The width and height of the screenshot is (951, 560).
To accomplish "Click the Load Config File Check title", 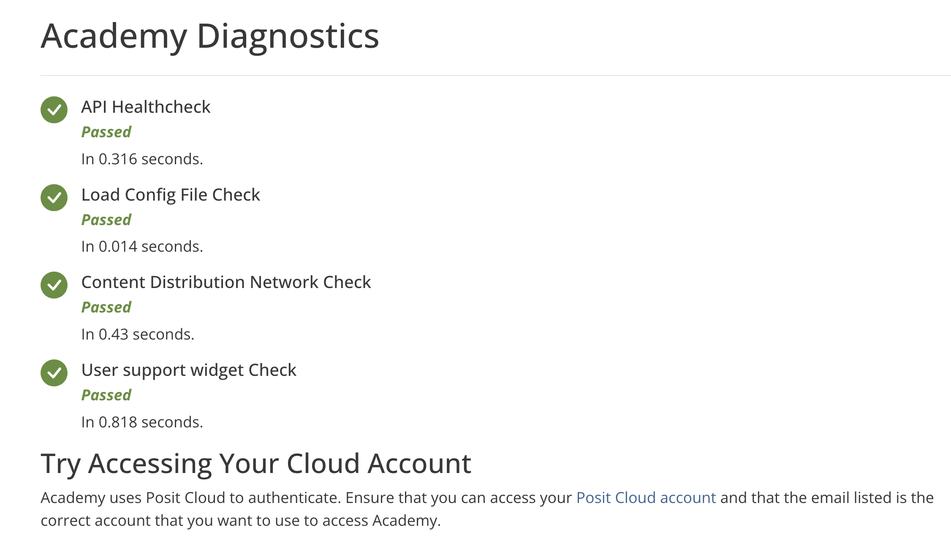I will [x=171, y=195].
